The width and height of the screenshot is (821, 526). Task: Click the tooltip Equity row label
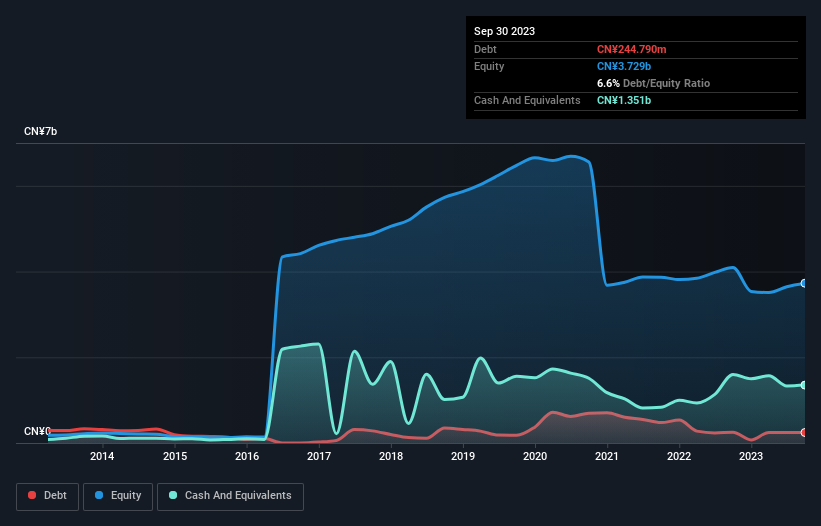[489, 66]
